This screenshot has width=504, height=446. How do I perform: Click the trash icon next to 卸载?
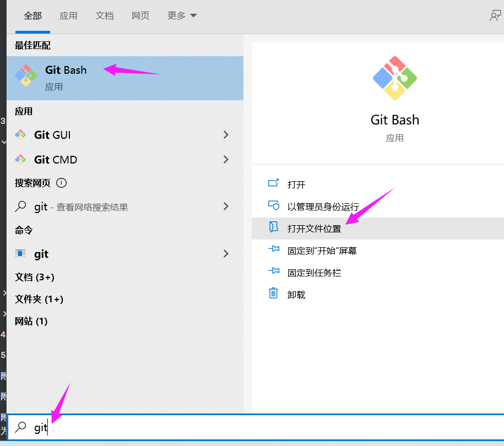point(273,294)
